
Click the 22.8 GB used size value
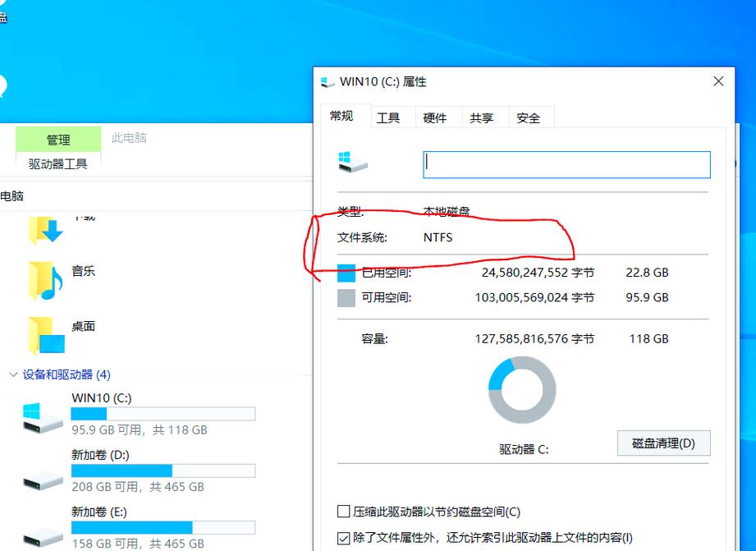(x=647, y=273)
